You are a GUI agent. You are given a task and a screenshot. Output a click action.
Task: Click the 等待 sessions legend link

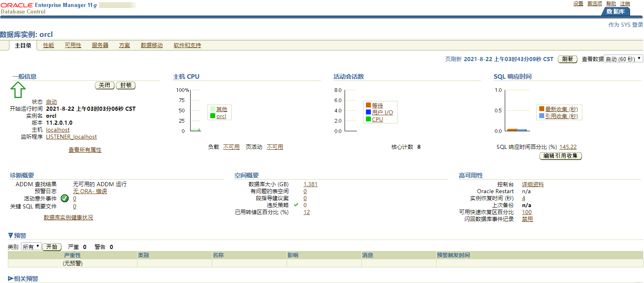(x=377, y=105)
